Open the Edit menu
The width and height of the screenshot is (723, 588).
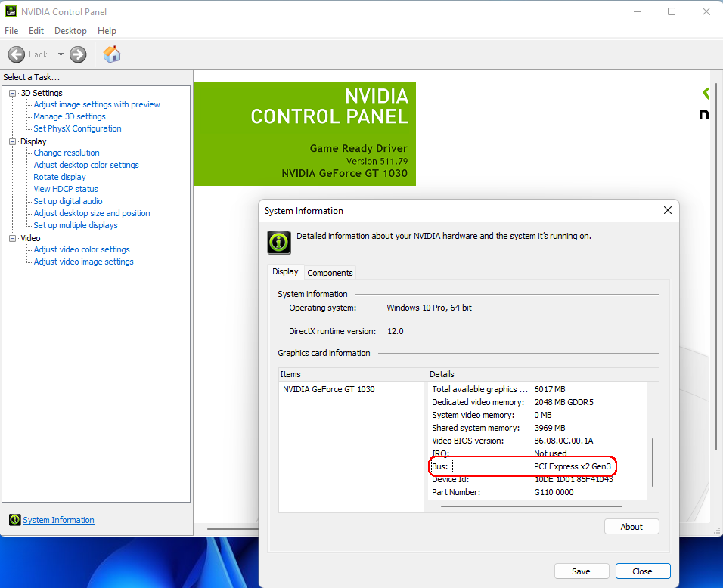[36, 31]
